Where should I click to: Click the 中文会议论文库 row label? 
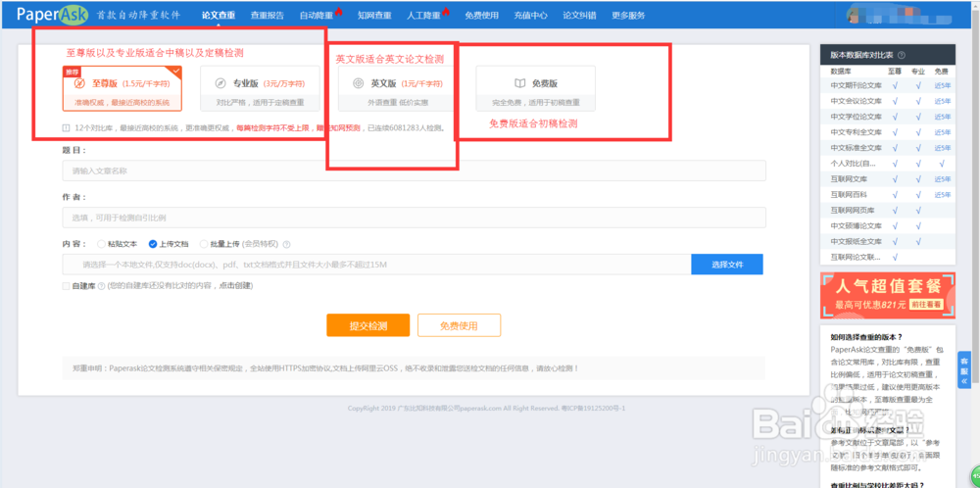pos(856,101)
